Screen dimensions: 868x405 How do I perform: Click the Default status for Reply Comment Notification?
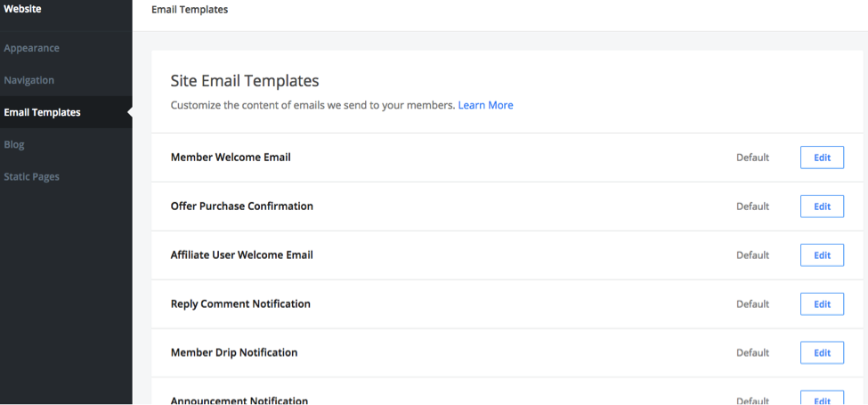click(x=753, y=304)
